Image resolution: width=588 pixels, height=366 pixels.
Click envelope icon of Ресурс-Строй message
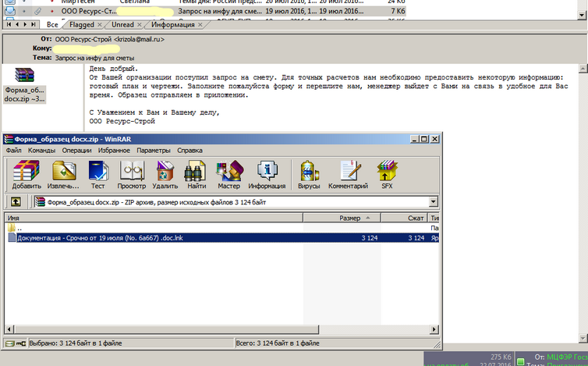(10, 11)
